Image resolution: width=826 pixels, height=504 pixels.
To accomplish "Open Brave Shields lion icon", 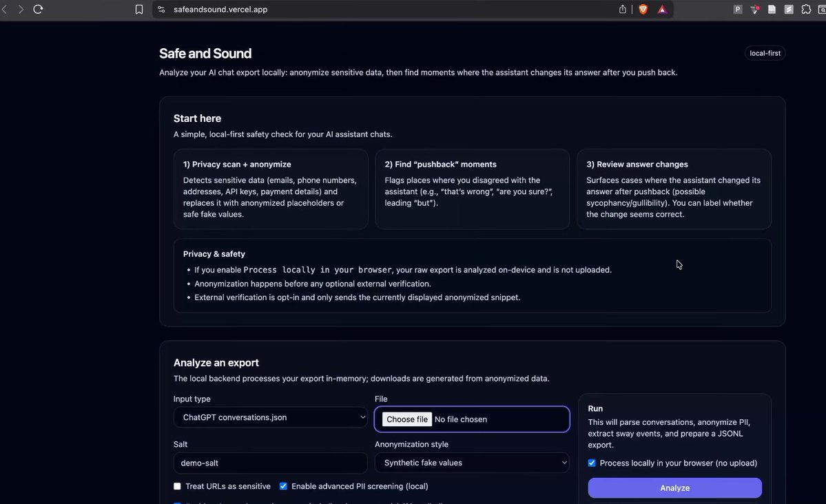I will (x=643, y=10).
